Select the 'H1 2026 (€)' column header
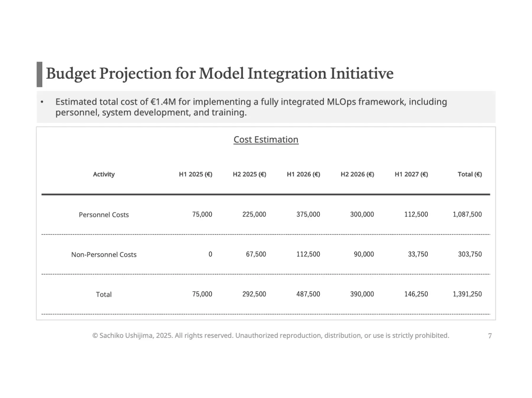The width and height of the screenshot is (532, 398). pos(303,174)
